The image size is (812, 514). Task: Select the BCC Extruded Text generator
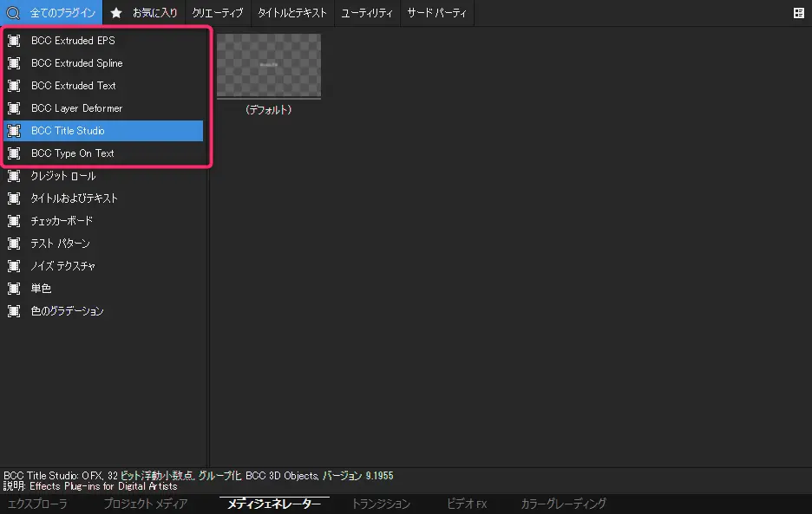pos(103,86)
